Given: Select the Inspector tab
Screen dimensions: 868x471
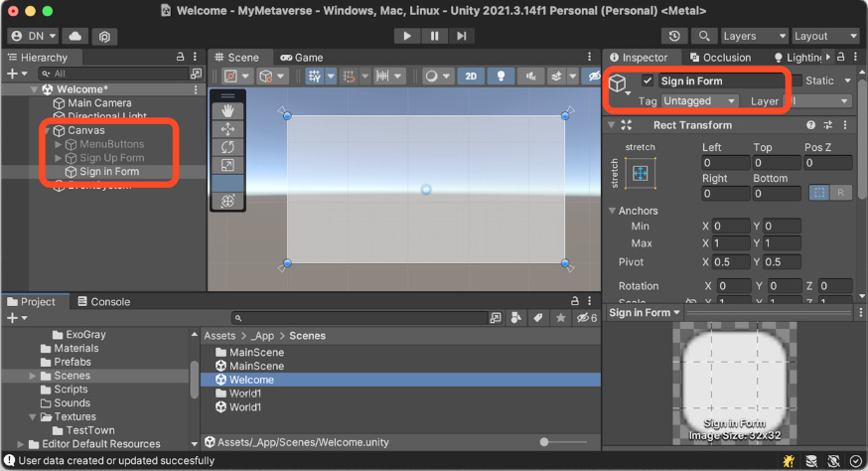Looking at the screenshot, I should click(639, 58).
